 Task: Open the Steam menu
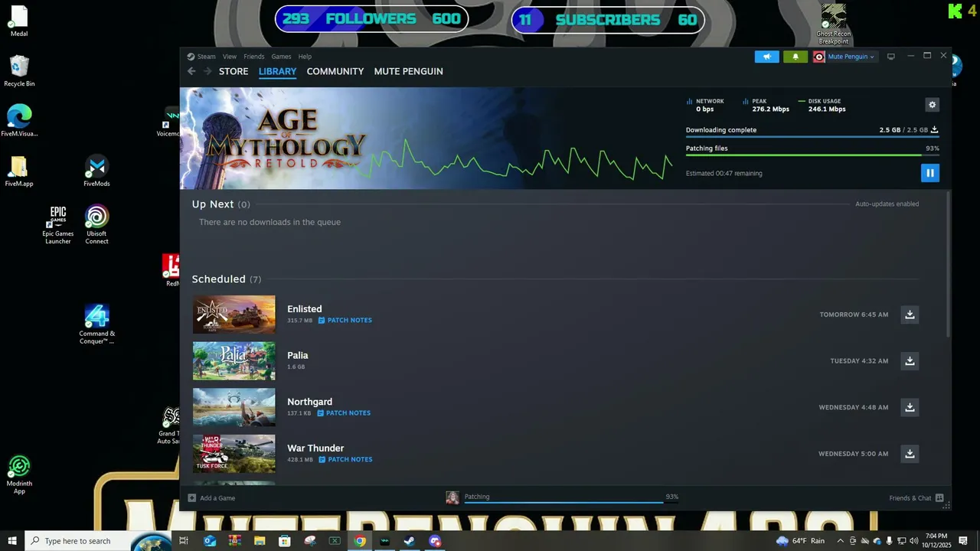click(202, 57)
